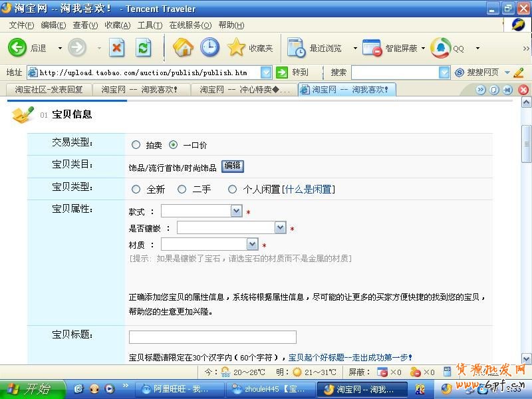Choose the 二手 second-hand radio option
This screenshot has width=532, height=399.
[x=182, y=190]
